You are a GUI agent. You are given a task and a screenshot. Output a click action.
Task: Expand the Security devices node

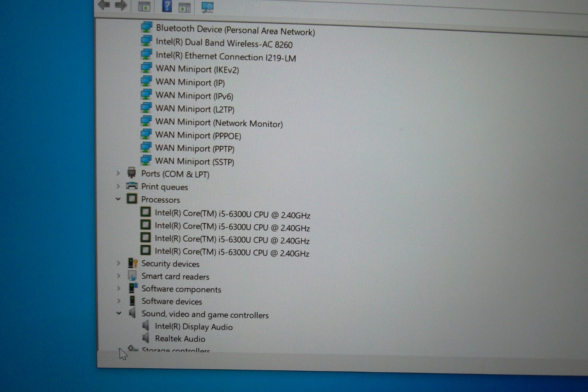pyautogui.click(x=118, y=263)
